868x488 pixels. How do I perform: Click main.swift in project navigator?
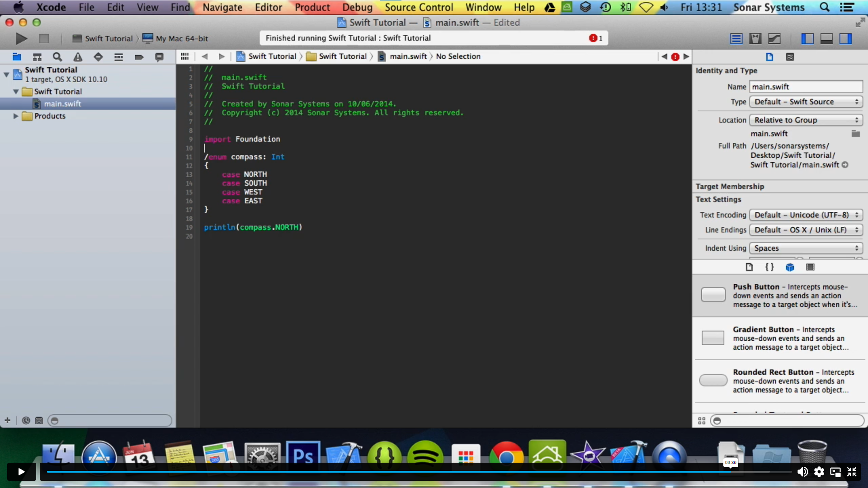[x=62, y=103]
